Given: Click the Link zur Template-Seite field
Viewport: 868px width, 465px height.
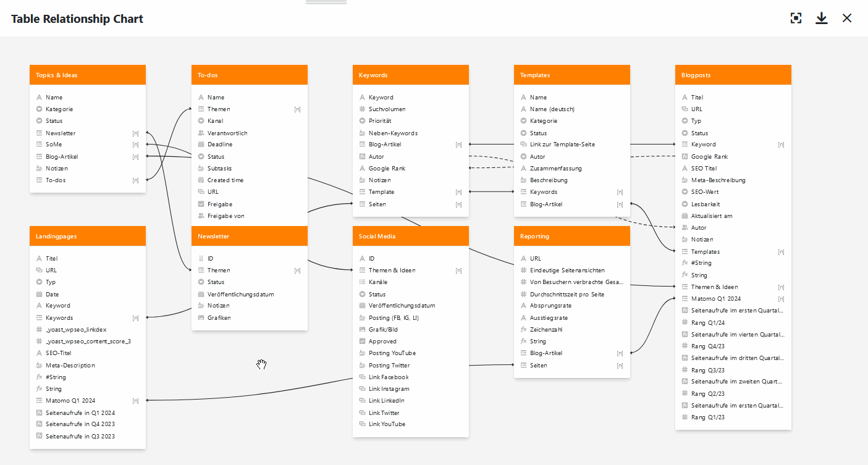Looking at the screenshot, I should click(562, 145).
